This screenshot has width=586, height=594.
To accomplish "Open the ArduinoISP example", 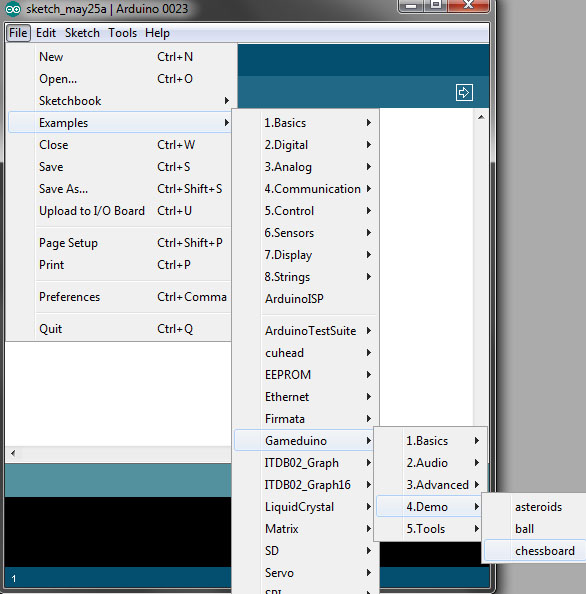I will point(306,299).
